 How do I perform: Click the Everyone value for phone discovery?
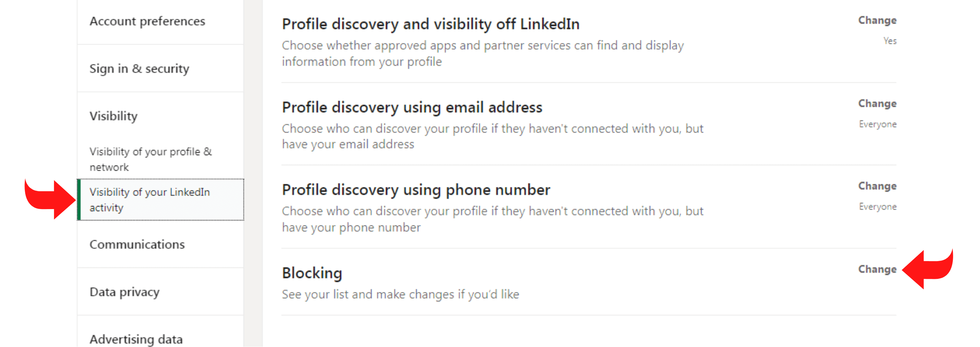[x=877, y=207]
